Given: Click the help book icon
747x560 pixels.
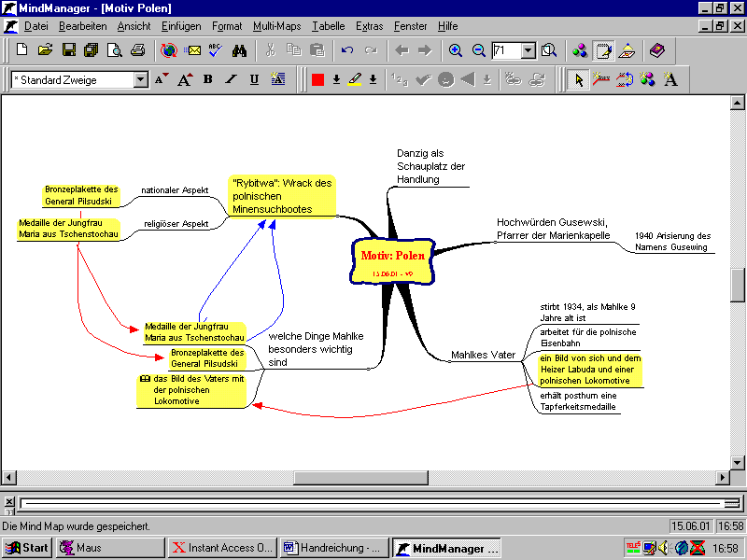Looking at the screenshot, I should [x=657, y=50].
